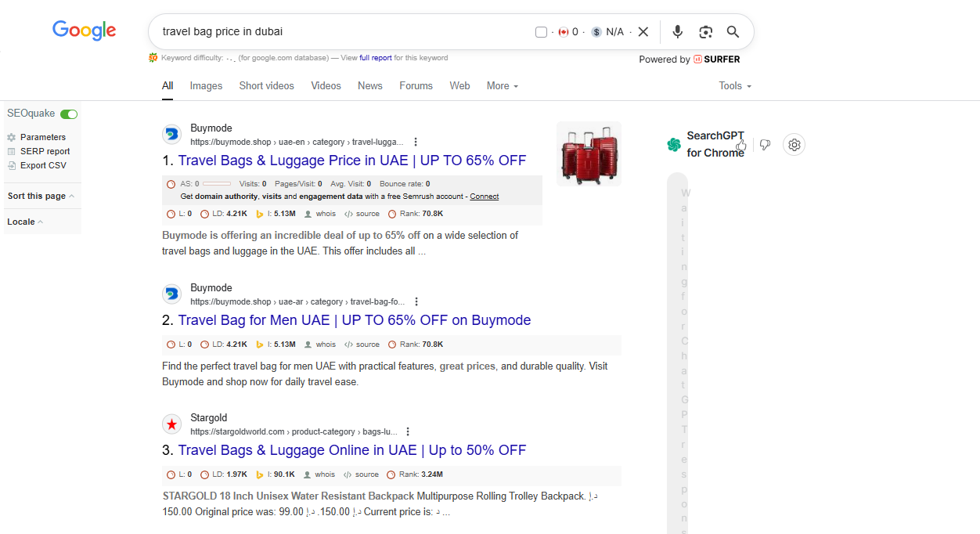Tick the checkbox inside the search bar

coord(541,32)
